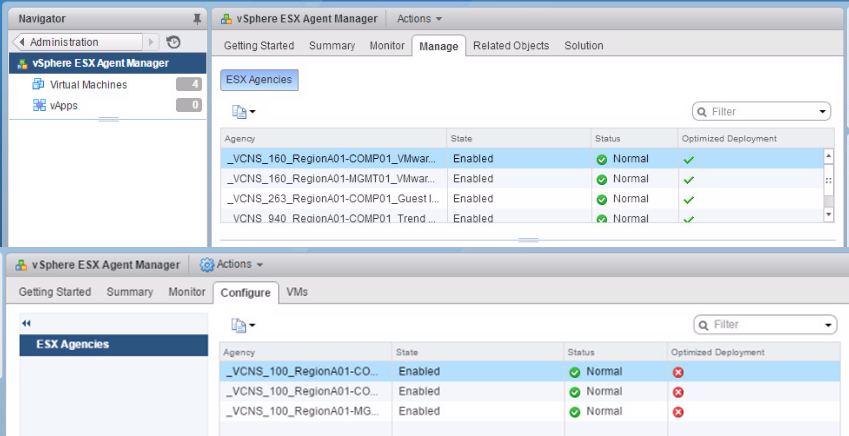Switch to upper Summary tab
The height and width of the screenshot is (436, 849).
click(332, 45)
